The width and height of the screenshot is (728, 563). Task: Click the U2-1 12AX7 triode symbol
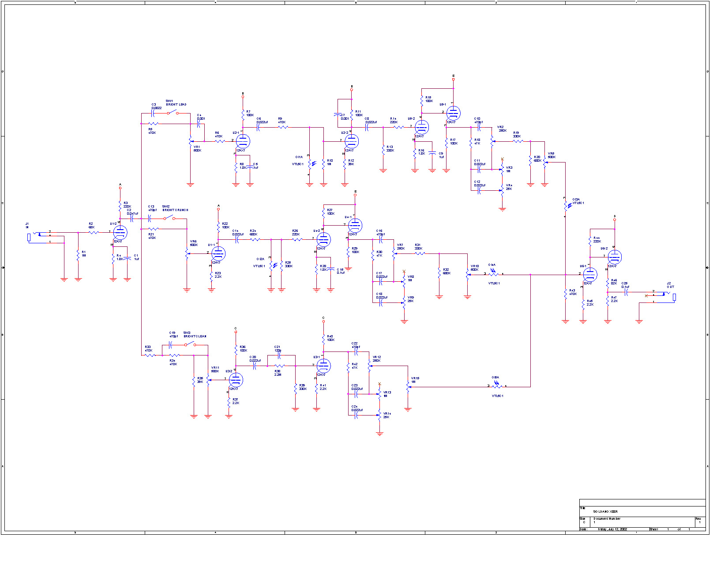click(243, 142)
